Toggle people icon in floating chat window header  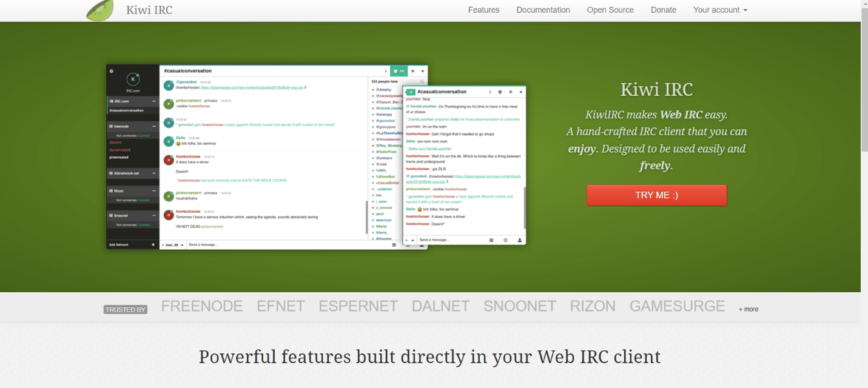click(x=500, y=92)
